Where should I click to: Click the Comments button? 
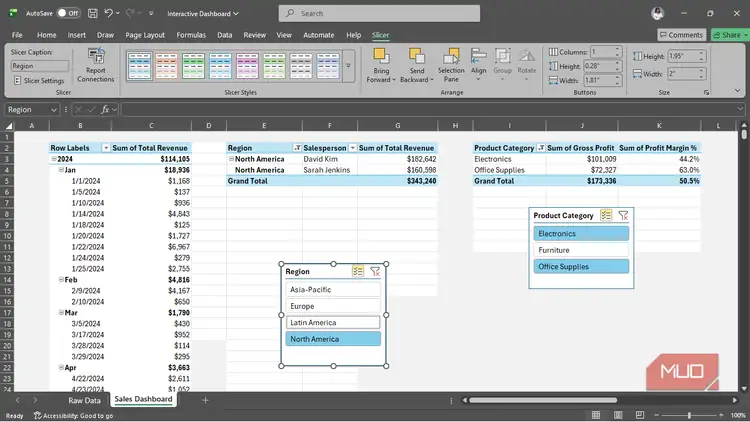681,35
